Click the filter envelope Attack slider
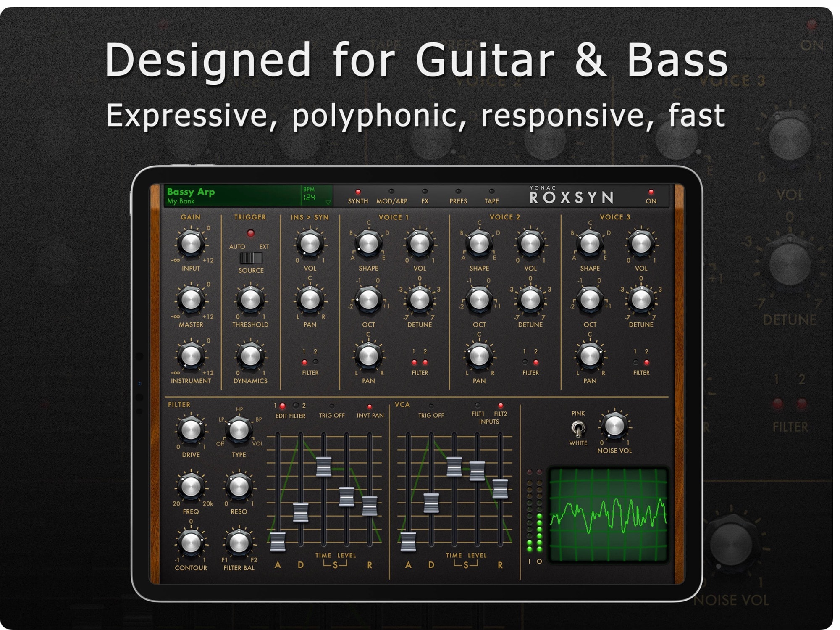The height and width of the screenshot is (630, 840). [x=278, y=541]
